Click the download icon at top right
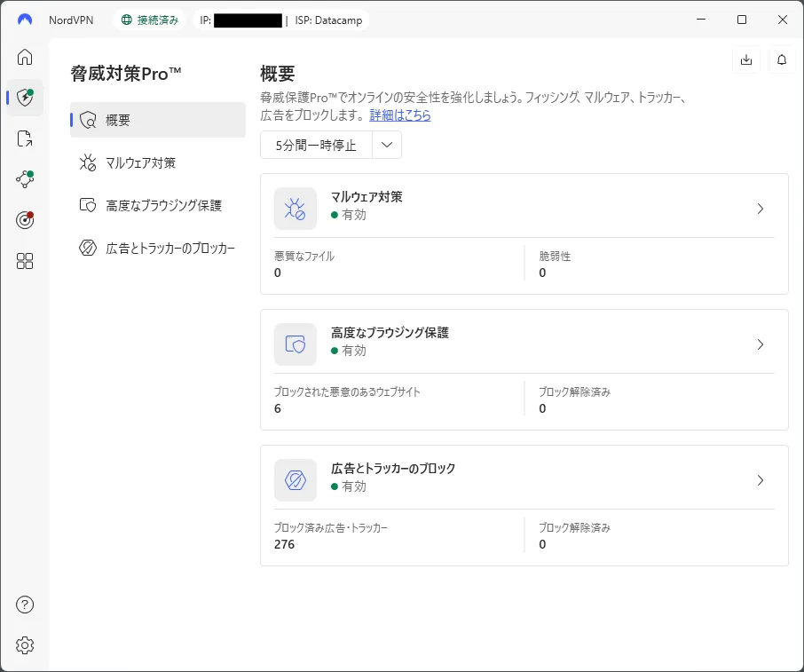The image size is (804, 672). pyautogui.click(x=746, y=59)
